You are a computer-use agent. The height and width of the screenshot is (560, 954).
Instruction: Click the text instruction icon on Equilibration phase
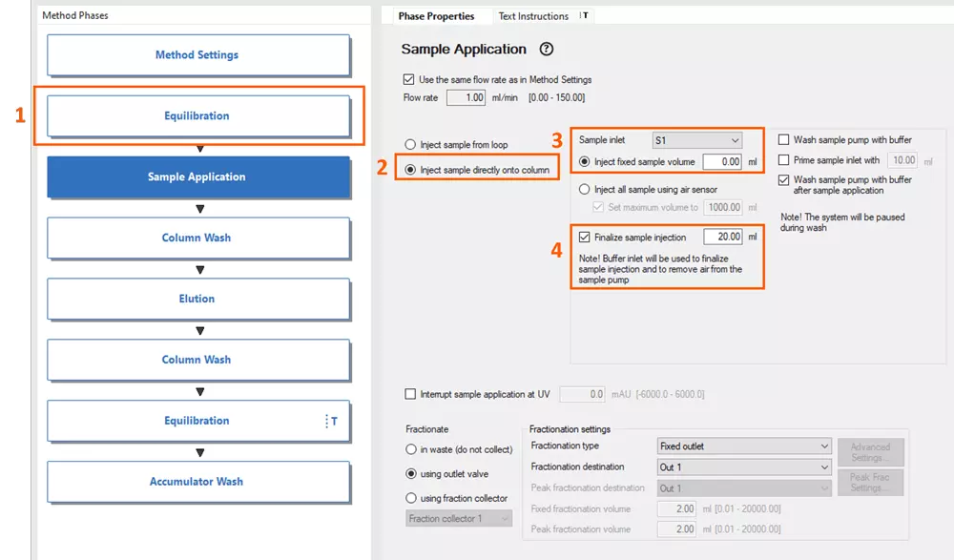click(331, 421)
